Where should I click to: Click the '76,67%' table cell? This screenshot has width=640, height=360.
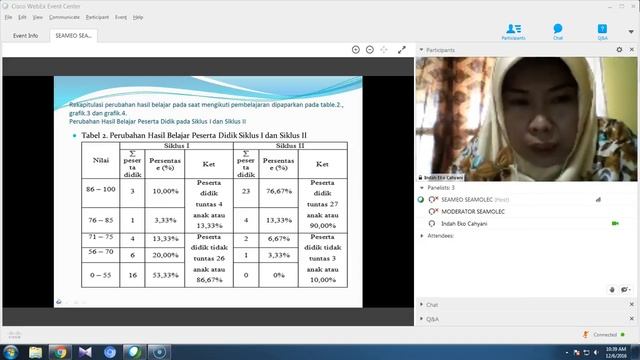click(x=278, y=191)
